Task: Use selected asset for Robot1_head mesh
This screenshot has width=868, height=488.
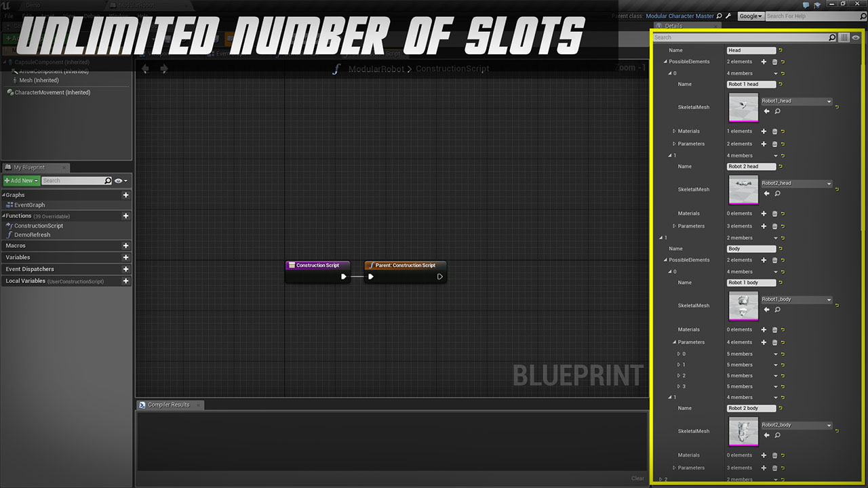Action: click(767, 111)
